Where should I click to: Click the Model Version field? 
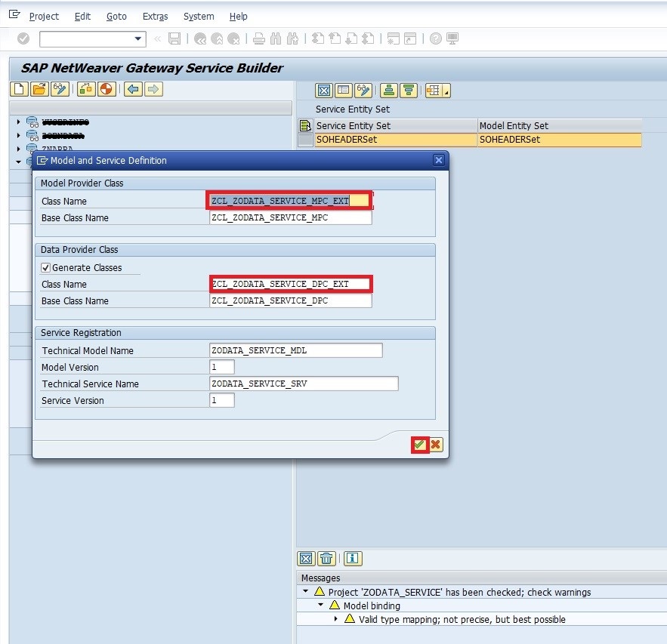coord(221,367)
